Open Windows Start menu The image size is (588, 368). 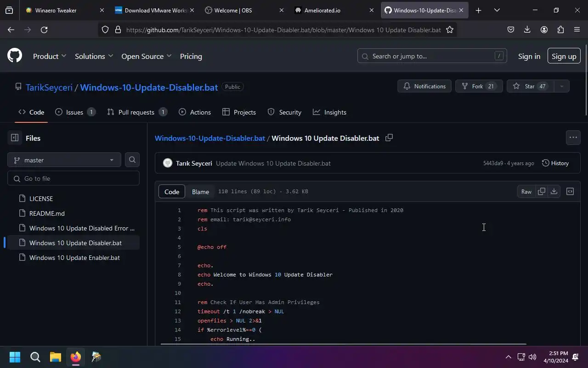(15, 357)
